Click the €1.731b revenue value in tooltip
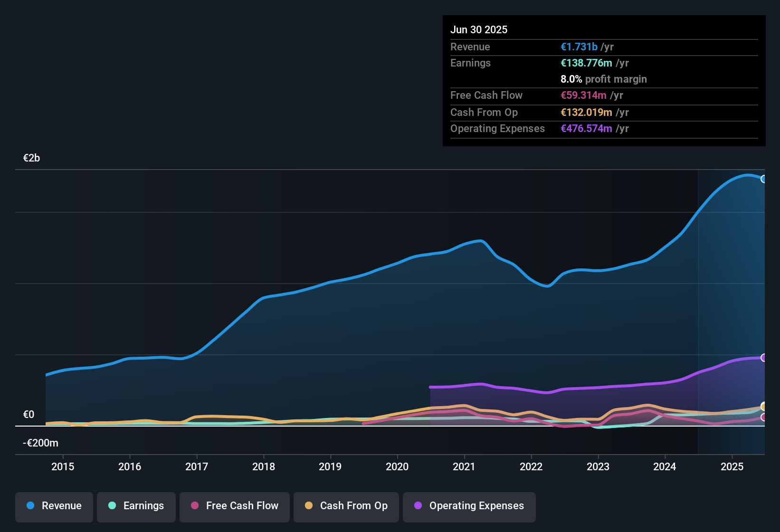The height and width of the screenshot is (532, 780). [579, 47]
